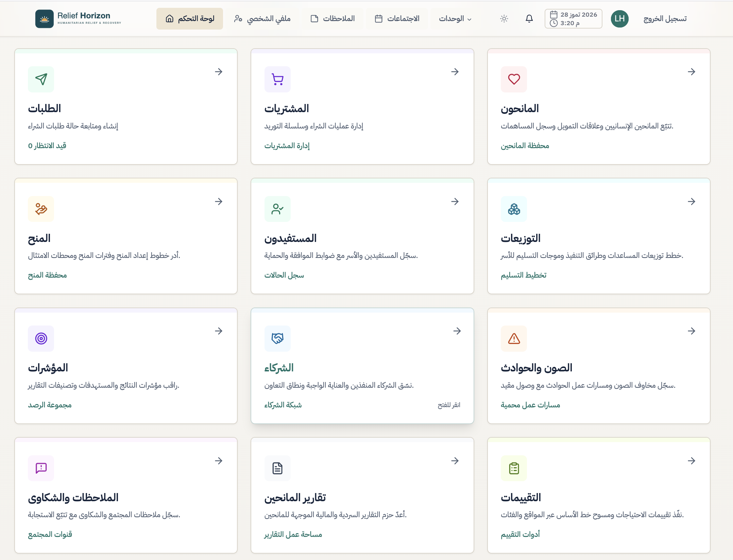Follow شبكة الشركاء link

pyautogui.click(x=283, y=405)
